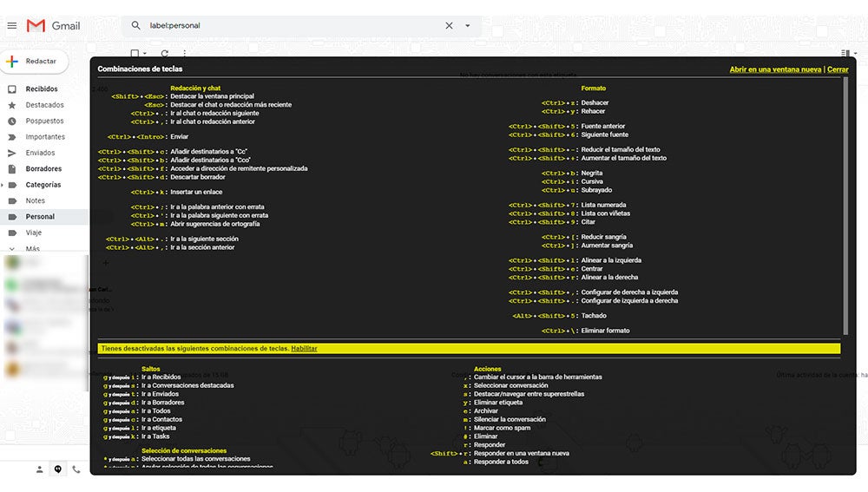Click 'Silenciar la conversación' shortcut text
868x492 pixels.
[x=510, y=419]
